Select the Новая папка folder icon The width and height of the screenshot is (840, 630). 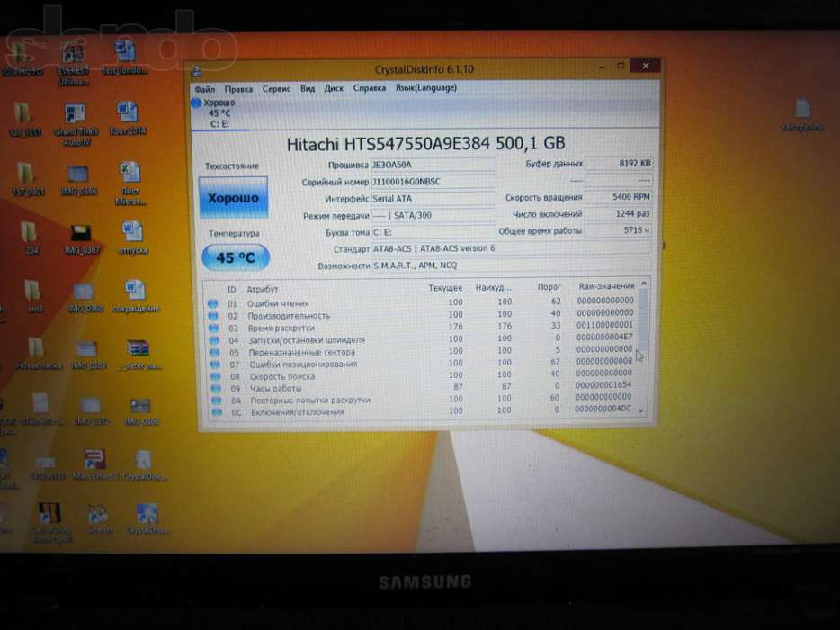click(38, 354)
